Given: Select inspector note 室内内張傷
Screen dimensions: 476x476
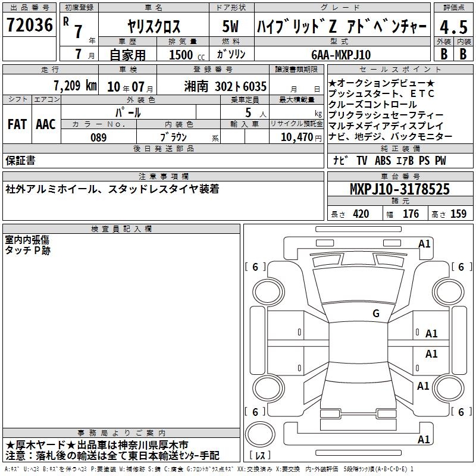Looking at the screenshot, I should [x=27, y=240].
